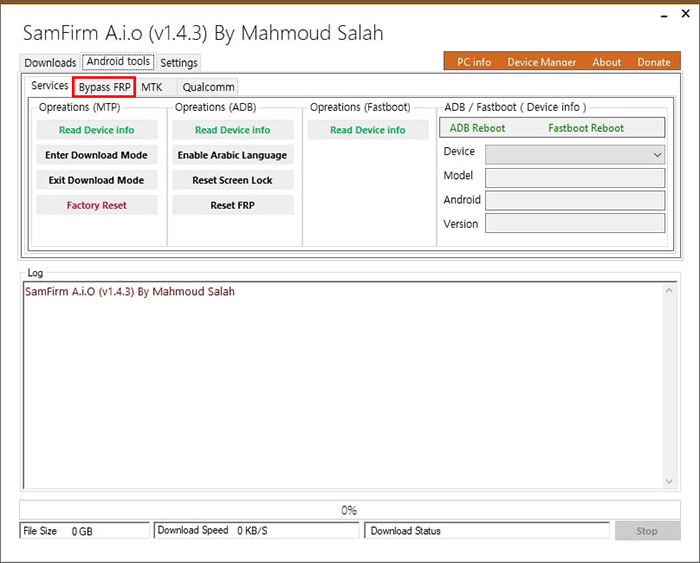Click the Exit Download Mode button
This screenshot has height=563, width=700.
[96, 180]
